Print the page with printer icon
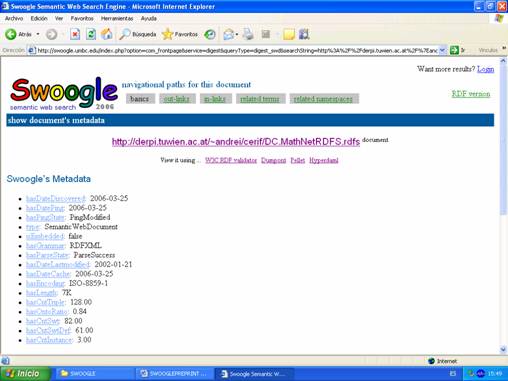 point(248,34)
